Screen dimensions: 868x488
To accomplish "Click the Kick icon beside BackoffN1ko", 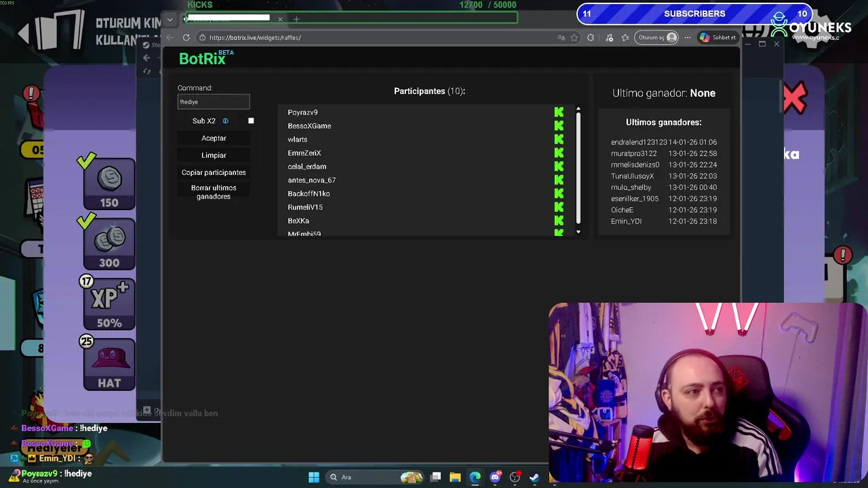I will (x=559, y=194).
